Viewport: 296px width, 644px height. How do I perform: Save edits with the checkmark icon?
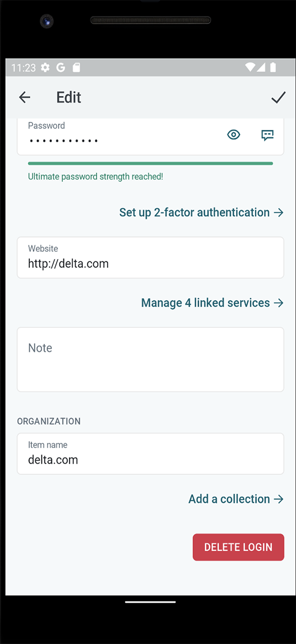click(x=278, y=97)
